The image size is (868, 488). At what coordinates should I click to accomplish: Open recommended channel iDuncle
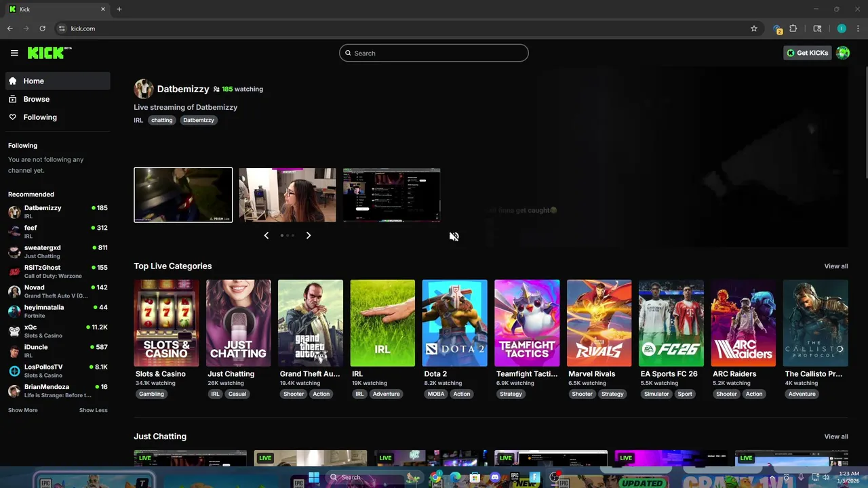pos(58,351)
